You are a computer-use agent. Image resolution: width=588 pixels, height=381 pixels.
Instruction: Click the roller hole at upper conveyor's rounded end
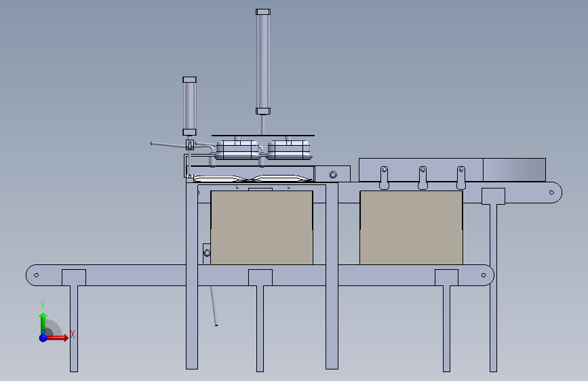click(x=551, y=193)
